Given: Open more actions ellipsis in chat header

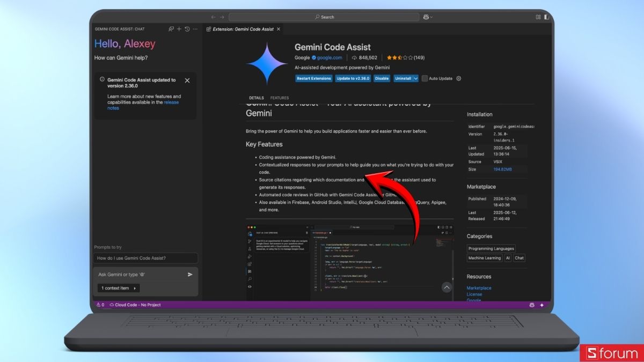Looking at the screenshot, I should [195, 29].
